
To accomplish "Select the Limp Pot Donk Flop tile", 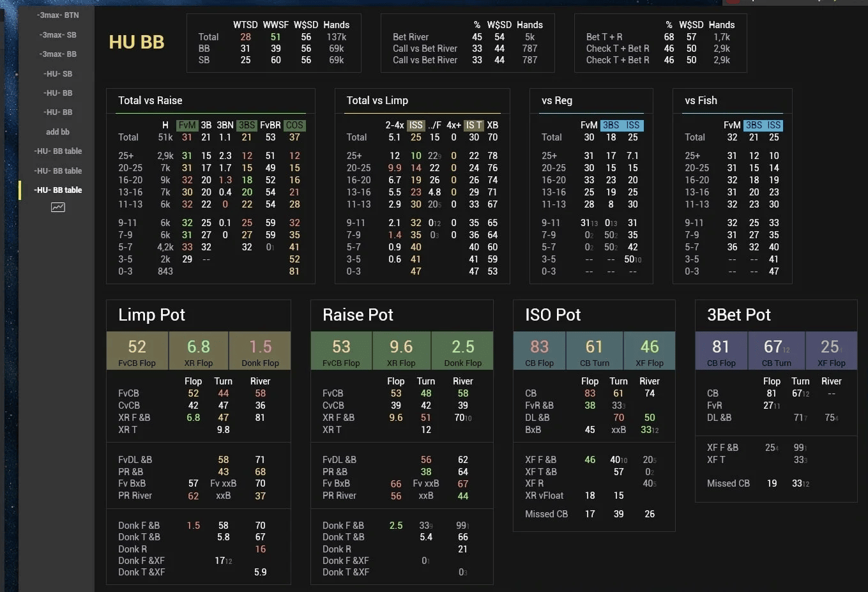I will click(260, 351).
